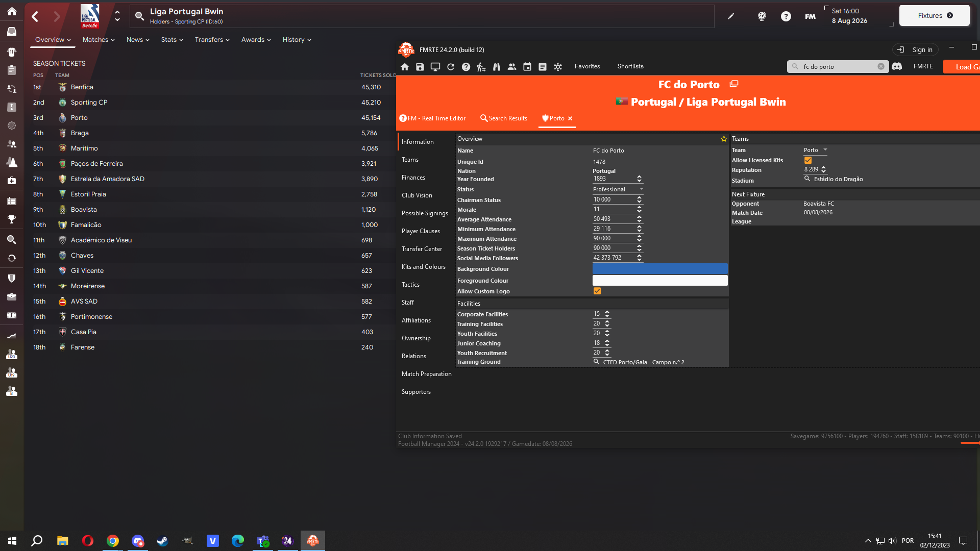
Task: Open the Discord icon in FMRTE
Action: pos(897,66)
